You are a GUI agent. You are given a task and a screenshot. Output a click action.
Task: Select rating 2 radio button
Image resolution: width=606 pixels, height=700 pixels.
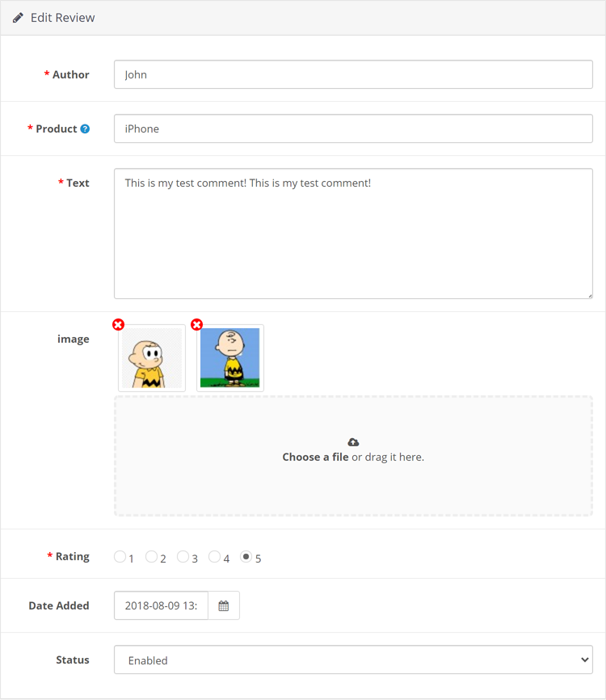click(x=151, y=557)
